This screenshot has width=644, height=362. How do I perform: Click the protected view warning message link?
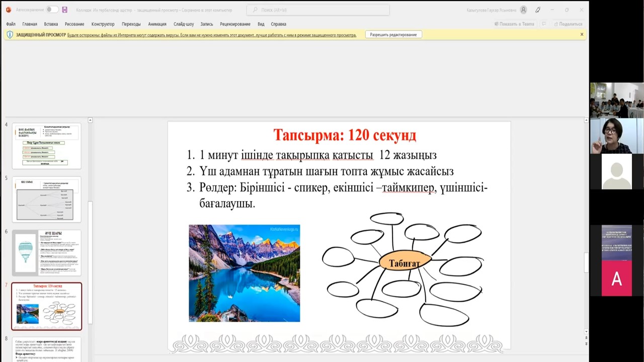(212, 35)
